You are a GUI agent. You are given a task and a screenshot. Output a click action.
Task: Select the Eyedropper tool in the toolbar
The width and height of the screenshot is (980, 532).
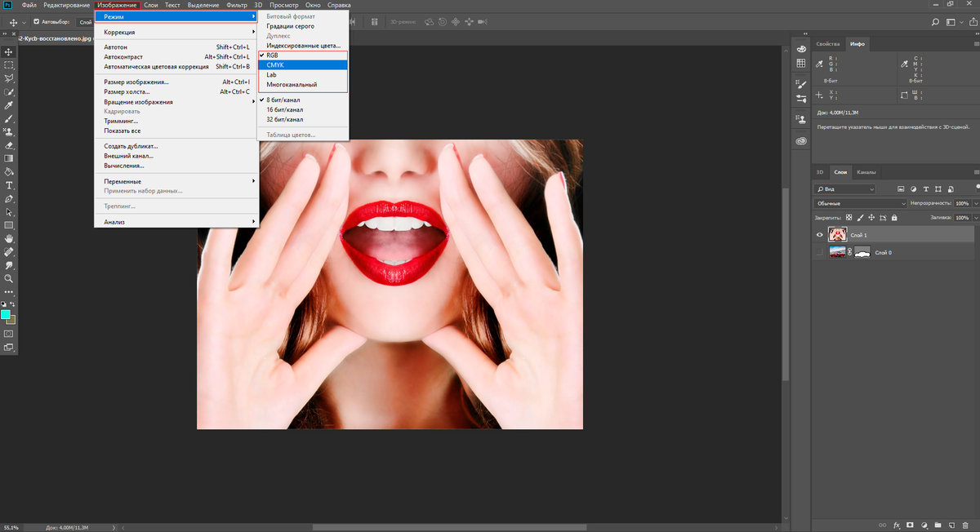coord(9,105)
